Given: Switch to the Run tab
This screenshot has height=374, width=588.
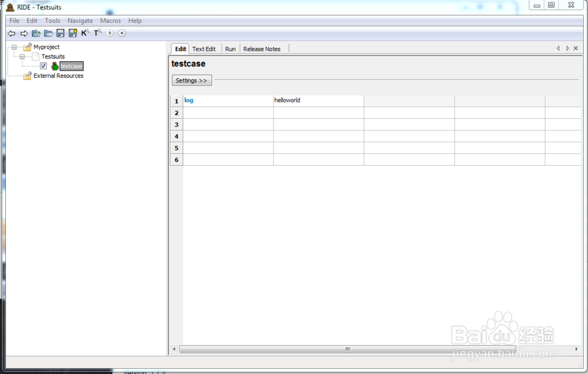Looking at the screenshot, I should [x=230, y=49].
